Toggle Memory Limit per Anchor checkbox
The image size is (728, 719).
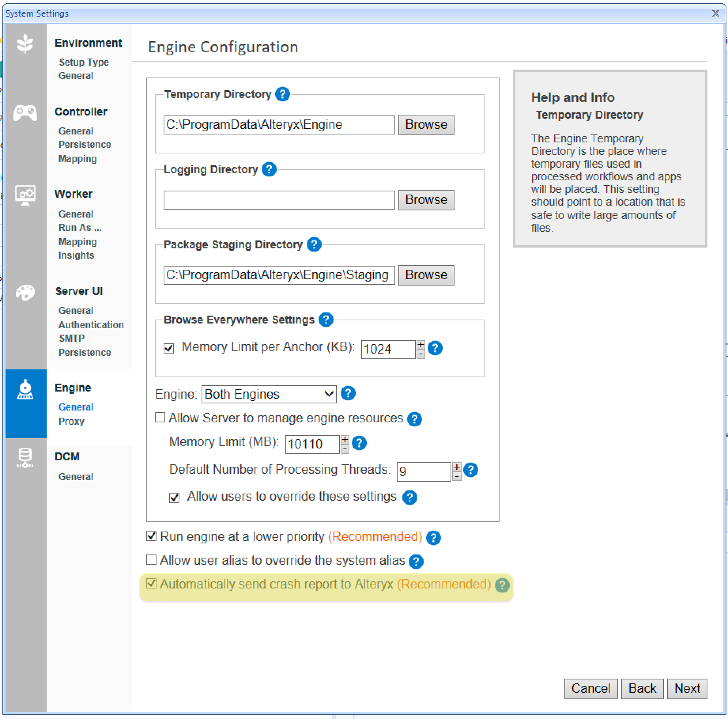pyautogui.click(x=169, y=348)
